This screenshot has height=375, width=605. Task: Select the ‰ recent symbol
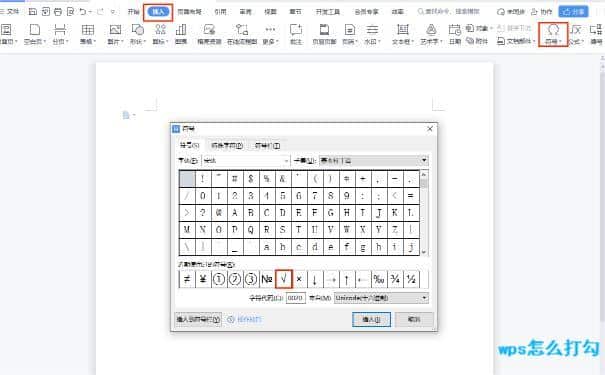379,279
